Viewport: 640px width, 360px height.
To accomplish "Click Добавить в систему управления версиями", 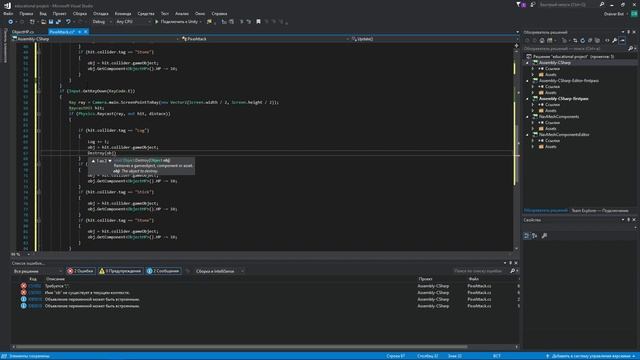I will pos(591,356).
